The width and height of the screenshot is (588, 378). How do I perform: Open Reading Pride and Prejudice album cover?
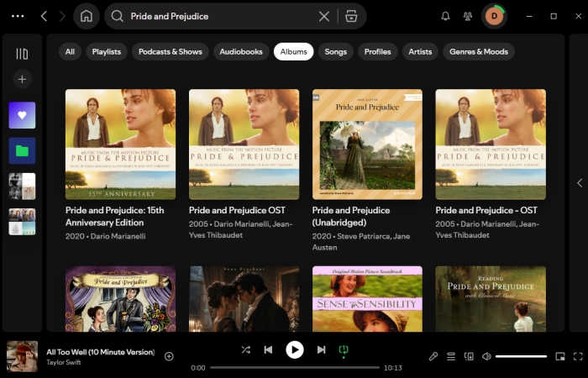(491, 299)
